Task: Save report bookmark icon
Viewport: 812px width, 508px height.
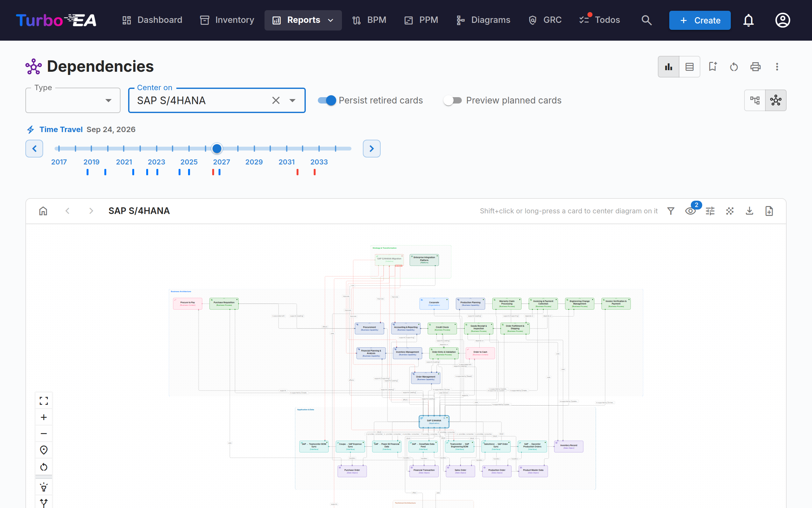Action: pos(712,67)
